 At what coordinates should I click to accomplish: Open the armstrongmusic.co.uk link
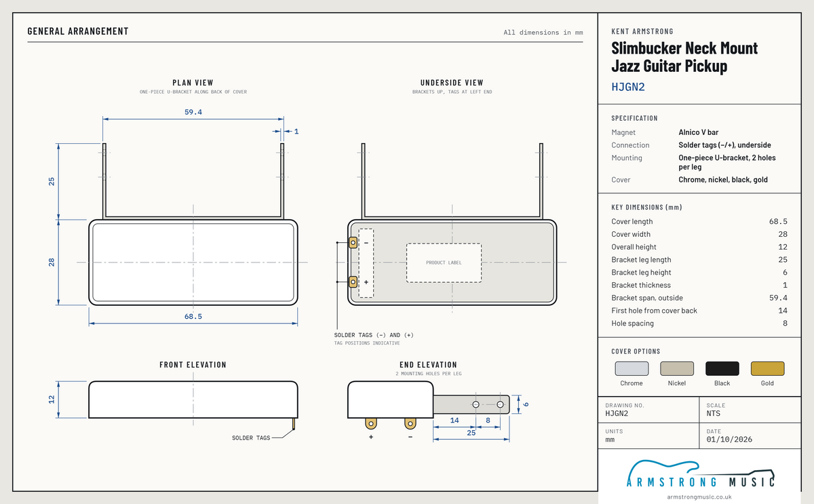point(700,497)
